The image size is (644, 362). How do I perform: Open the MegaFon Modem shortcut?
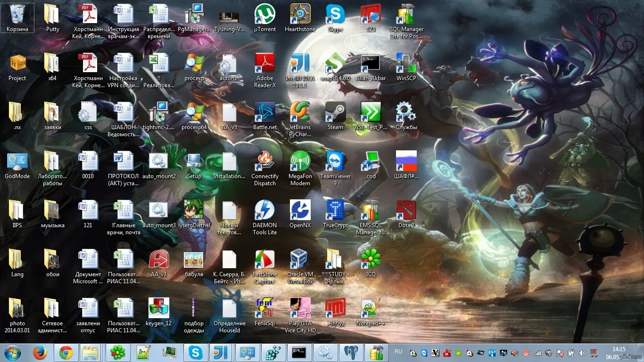pyautogui.click(x=300, y=169)
